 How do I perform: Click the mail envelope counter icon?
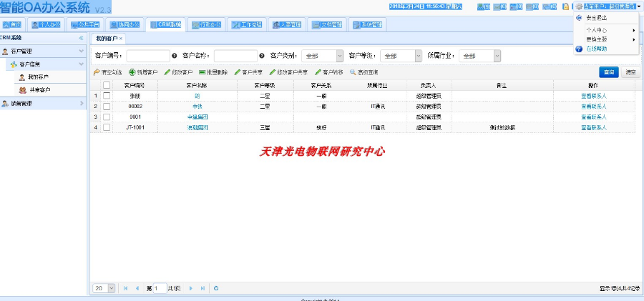point(500,6)
